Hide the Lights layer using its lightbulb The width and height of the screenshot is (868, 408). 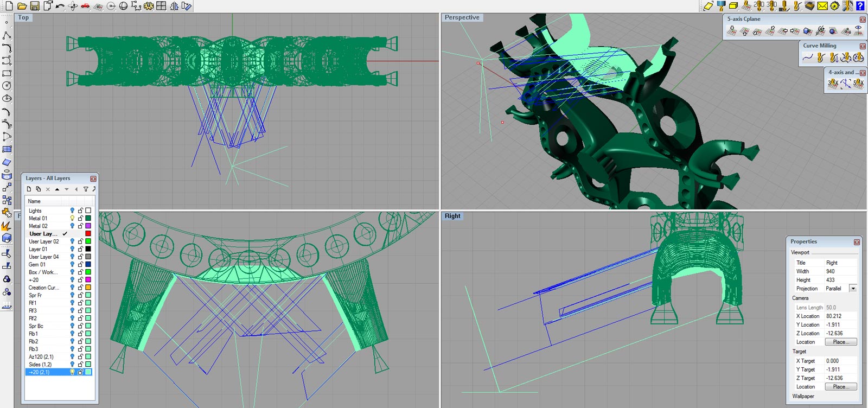coord(72,211)
